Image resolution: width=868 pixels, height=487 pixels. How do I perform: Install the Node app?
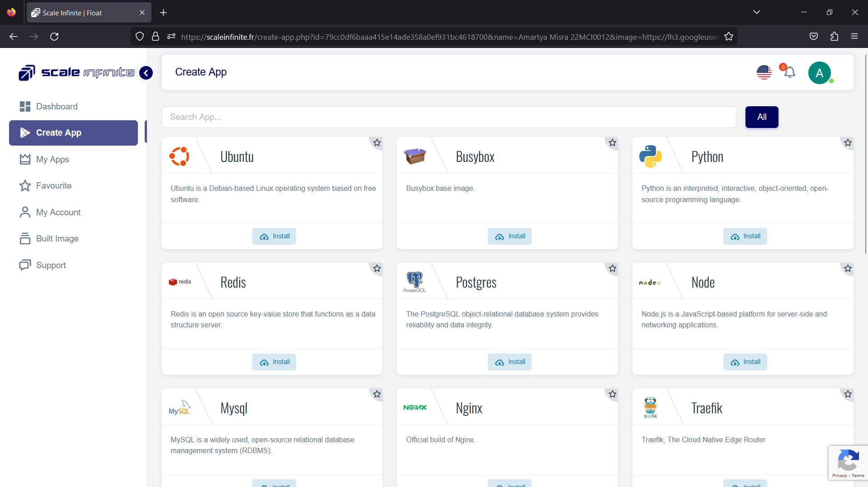tap(745, 362)
